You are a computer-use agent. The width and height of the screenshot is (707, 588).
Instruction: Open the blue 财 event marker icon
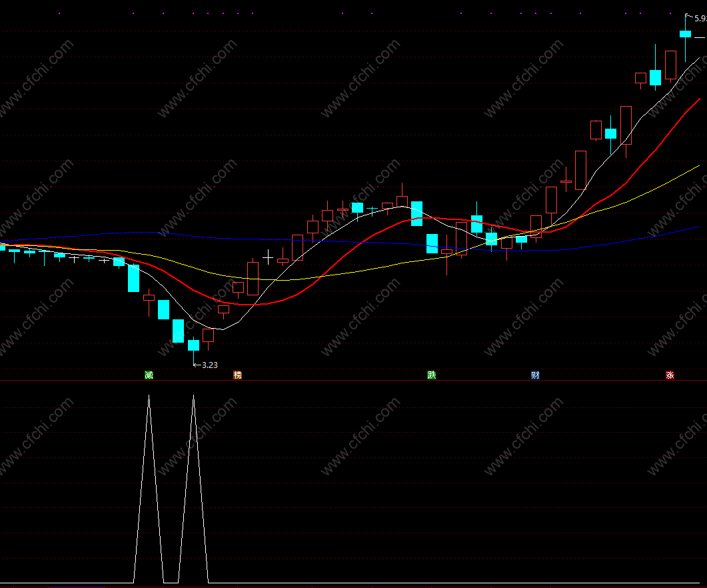point(535,375)
